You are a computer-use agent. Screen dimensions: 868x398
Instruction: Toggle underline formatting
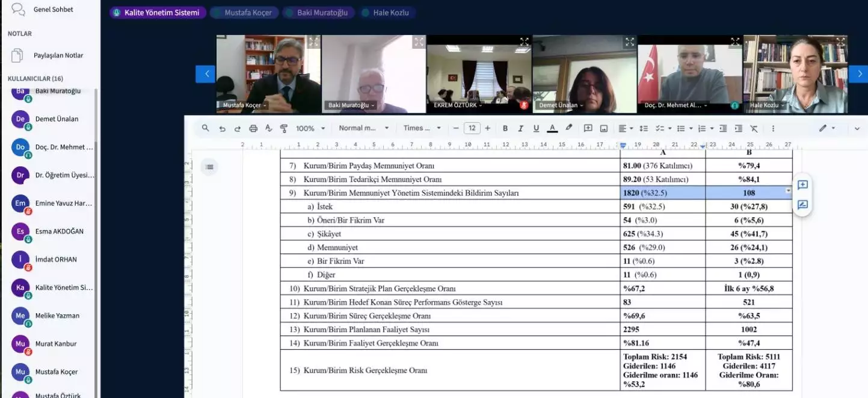click(x=536, y=128)
